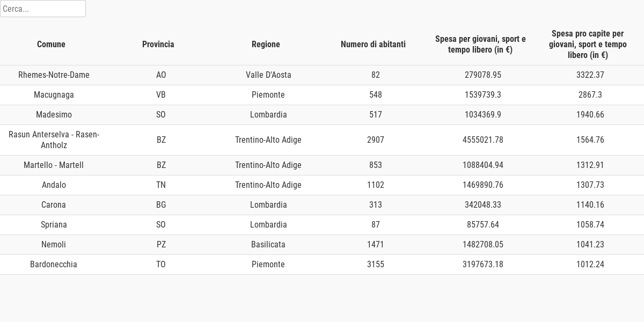644x322 pixels.
Task: Select the Spriana comune cell
Action: [54, 225]
